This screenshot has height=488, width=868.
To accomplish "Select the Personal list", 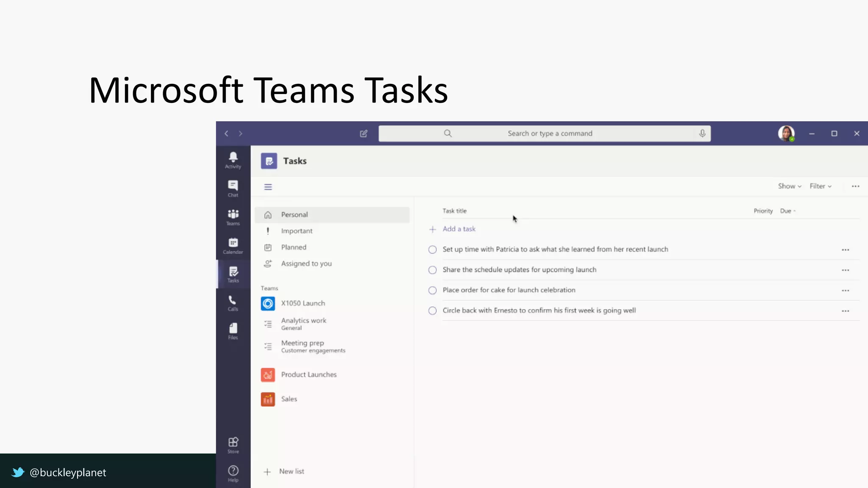I will [332, 215].
